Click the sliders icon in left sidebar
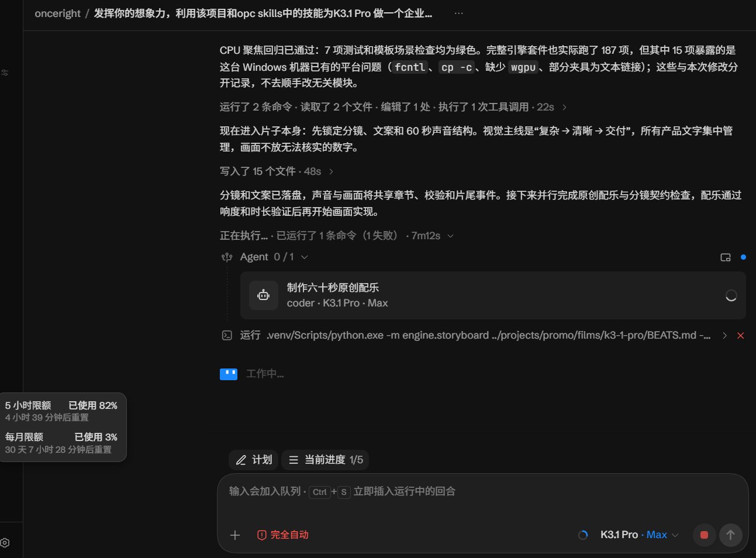This screenshot has width=756, height=558. 5,73
